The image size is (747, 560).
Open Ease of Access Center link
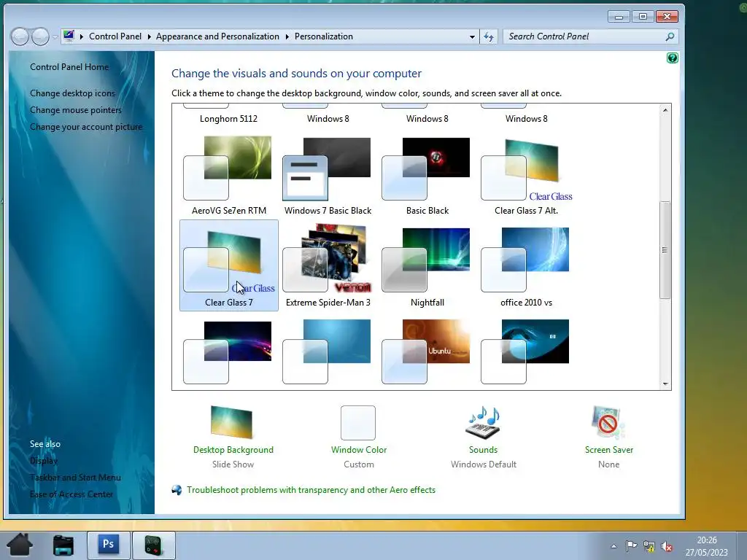tap(71, 494)
